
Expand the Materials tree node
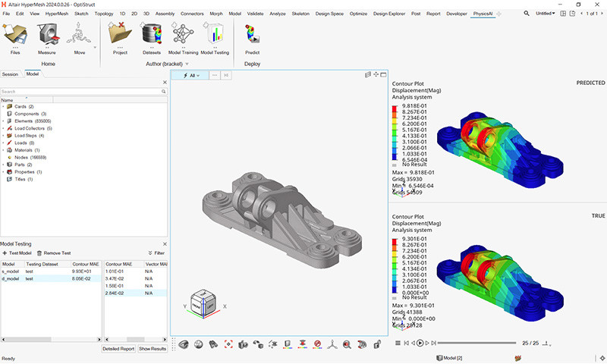pyautogui.click(x=3, y=150)
